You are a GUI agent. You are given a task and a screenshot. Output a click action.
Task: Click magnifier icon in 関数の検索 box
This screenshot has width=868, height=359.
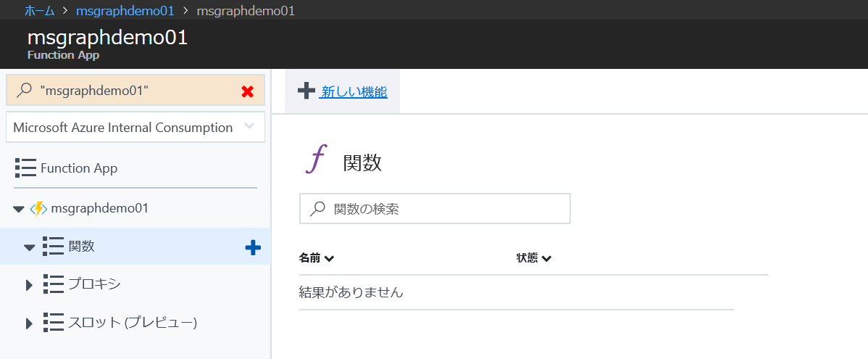click(317, 209)
